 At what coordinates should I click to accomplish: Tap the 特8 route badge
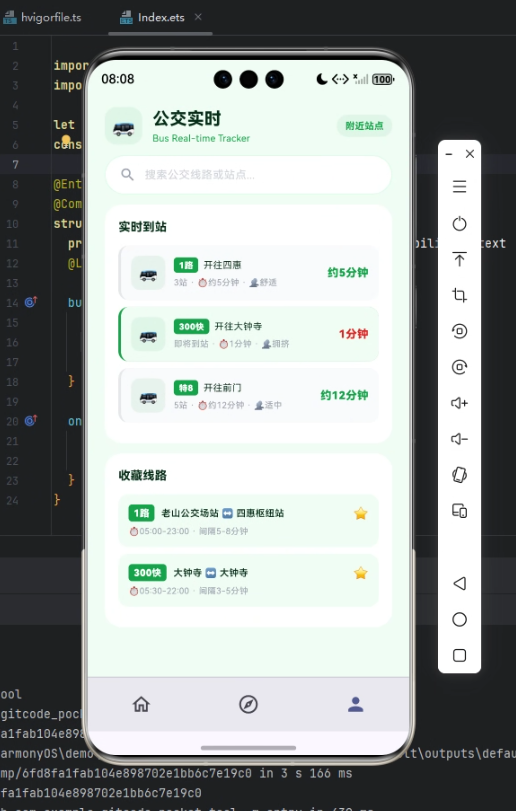coord(186,388)
